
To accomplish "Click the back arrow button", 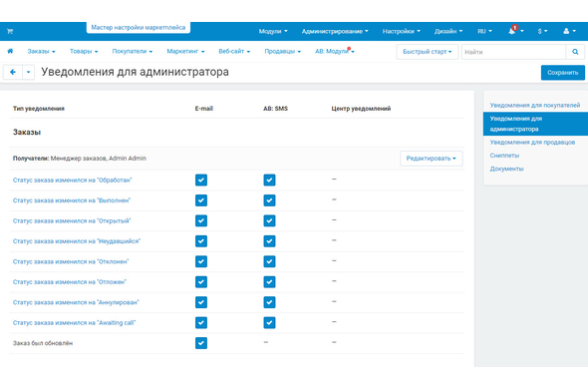I will [x=13, y=72].
